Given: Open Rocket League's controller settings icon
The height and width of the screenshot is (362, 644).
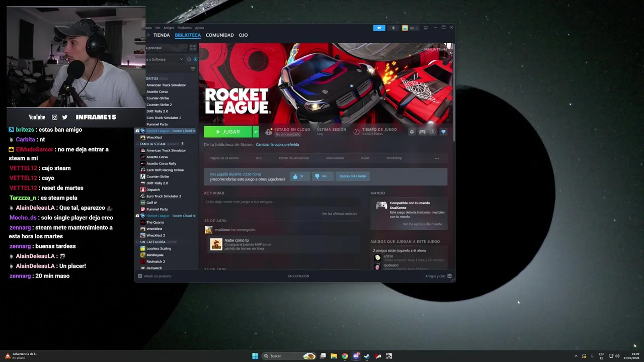Looking at the screenshot, I should click(422, 132).
